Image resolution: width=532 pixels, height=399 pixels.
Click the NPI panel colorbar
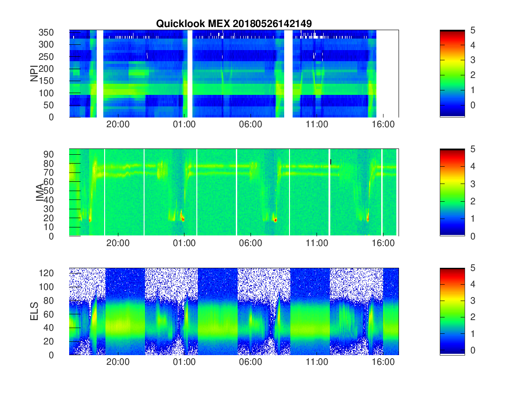tap(452, 74)
